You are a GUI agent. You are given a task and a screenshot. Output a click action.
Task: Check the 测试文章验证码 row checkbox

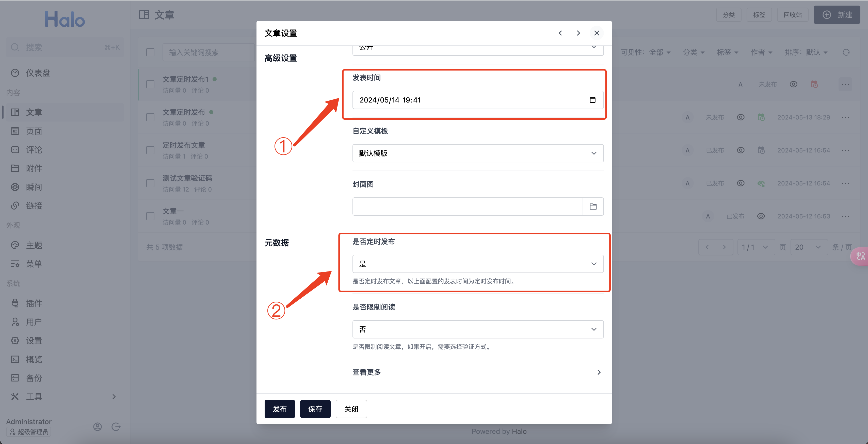[150, 183]
